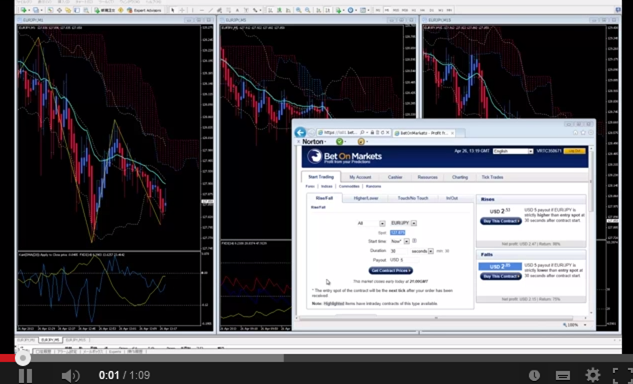Pause the video playback
This screenshot has width=633, height=384.
25,375
